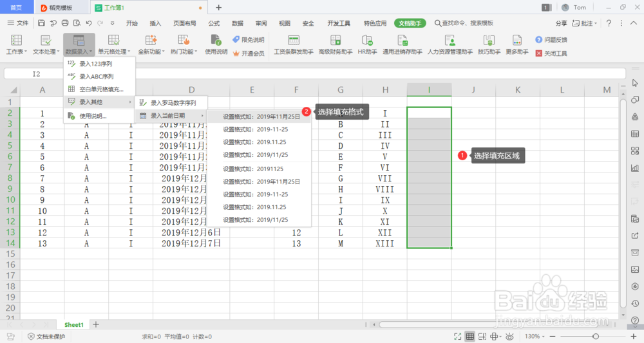The width and height of the screenshot is (644, 343).
Task: Open 通用进销存助手 tool
Action: tap(402, 44)
